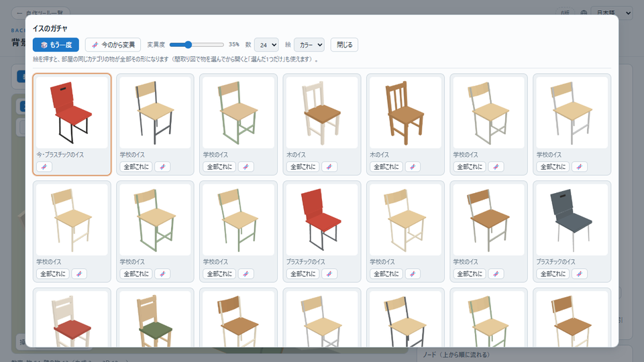Select the white-framed wooden chair picture
Viewport: 644px width, 362px height.
coord(321,113)
